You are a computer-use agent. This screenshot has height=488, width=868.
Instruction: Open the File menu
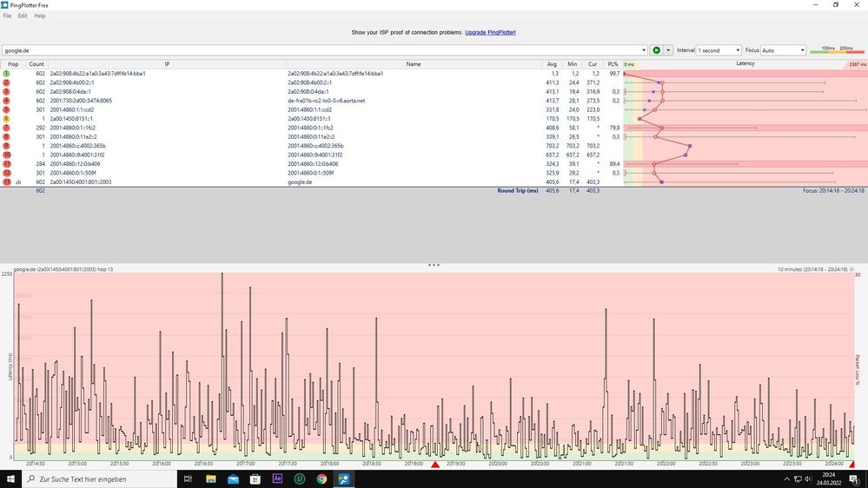[7, 16]
